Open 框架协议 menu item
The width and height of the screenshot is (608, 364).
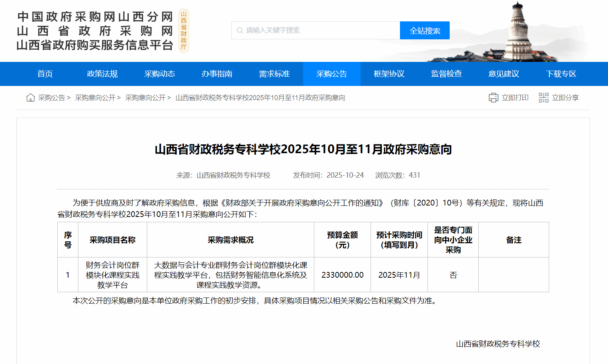(389, 74)
